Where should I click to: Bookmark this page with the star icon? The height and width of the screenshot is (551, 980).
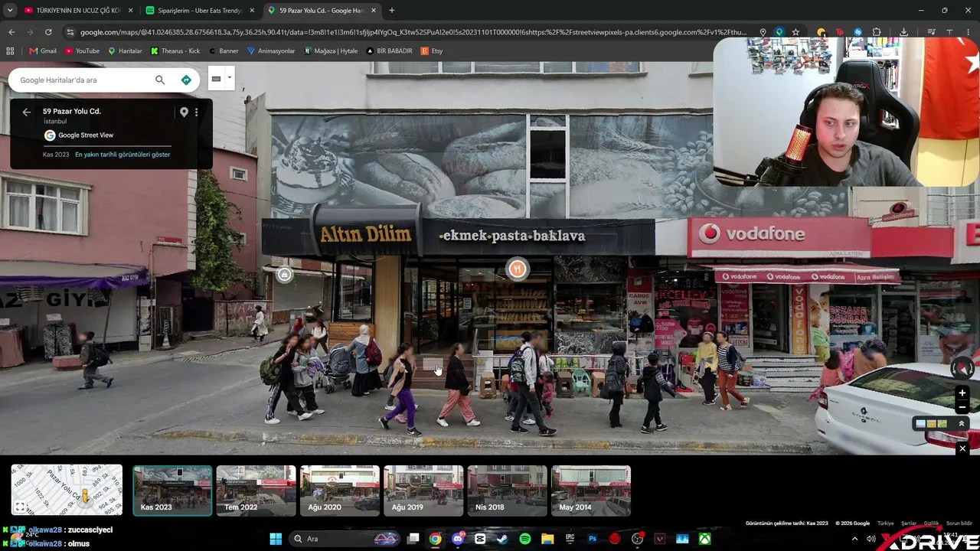pyautogui.click(x=796, y=32)
